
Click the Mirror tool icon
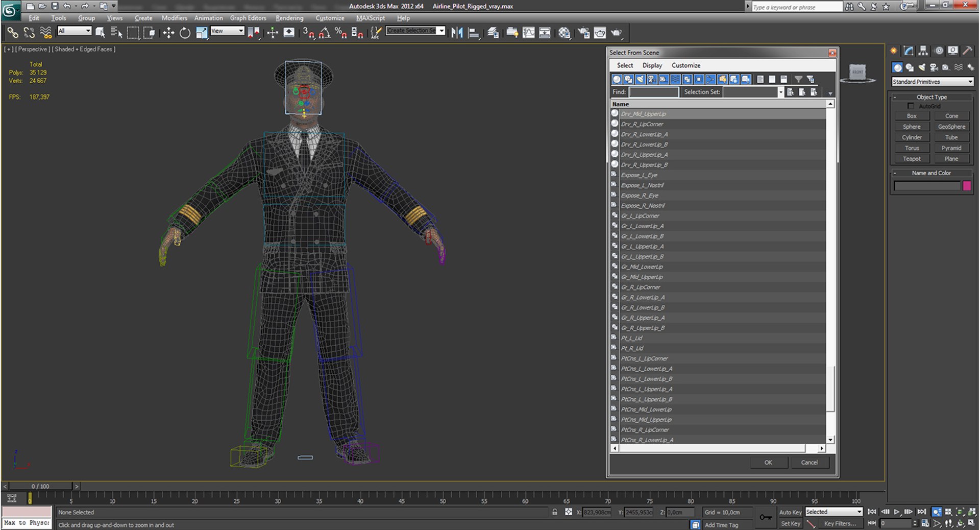coord(457,33)
